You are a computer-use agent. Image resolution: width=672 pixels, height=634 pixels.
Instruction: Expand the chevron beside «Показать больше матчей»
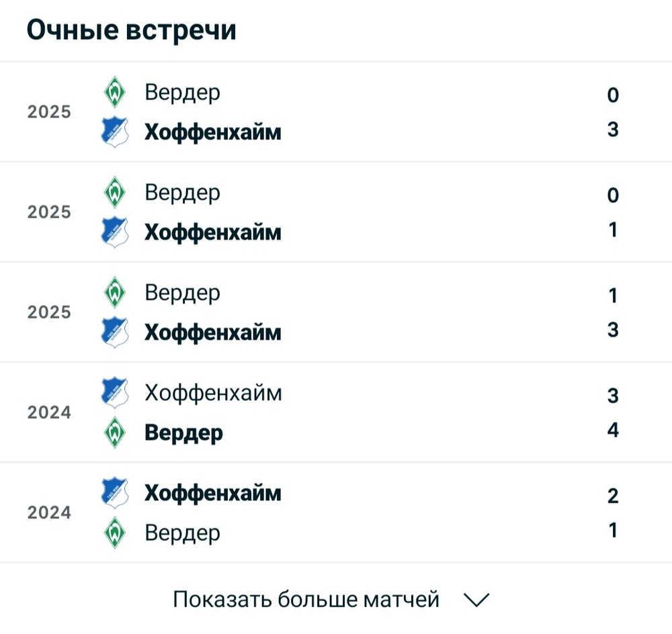[477, 600]
